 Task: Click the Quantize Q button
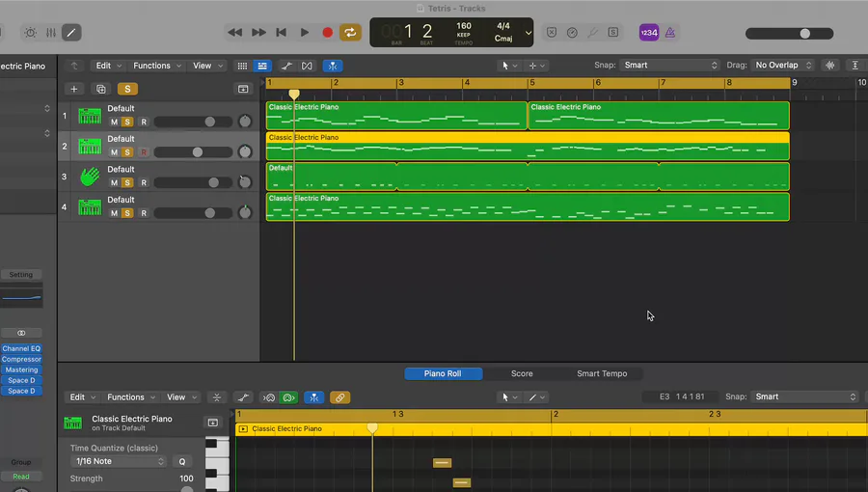click(x=182, y=461)
